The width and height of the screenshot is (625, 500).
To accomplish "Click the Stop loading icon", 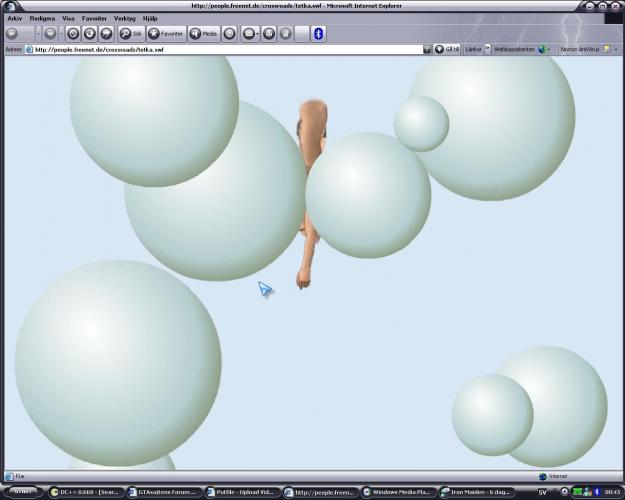I will click(x=73, y=33).
